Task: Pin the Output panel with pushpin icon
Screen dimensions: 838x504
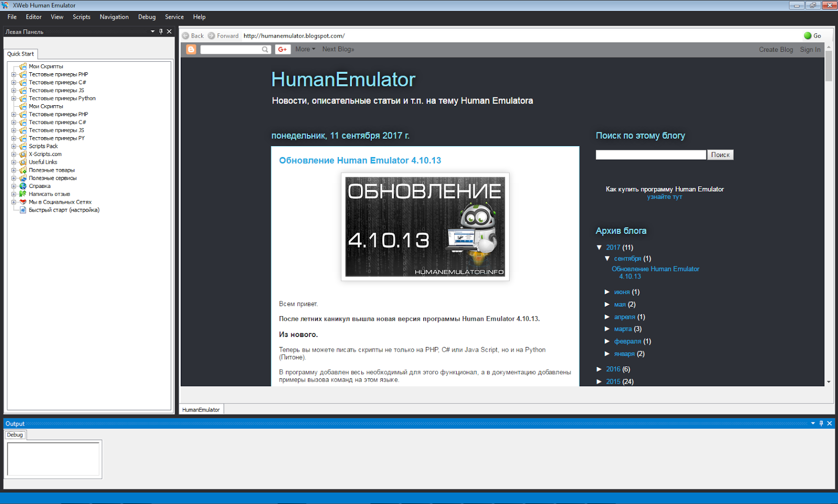Action: 821,423
